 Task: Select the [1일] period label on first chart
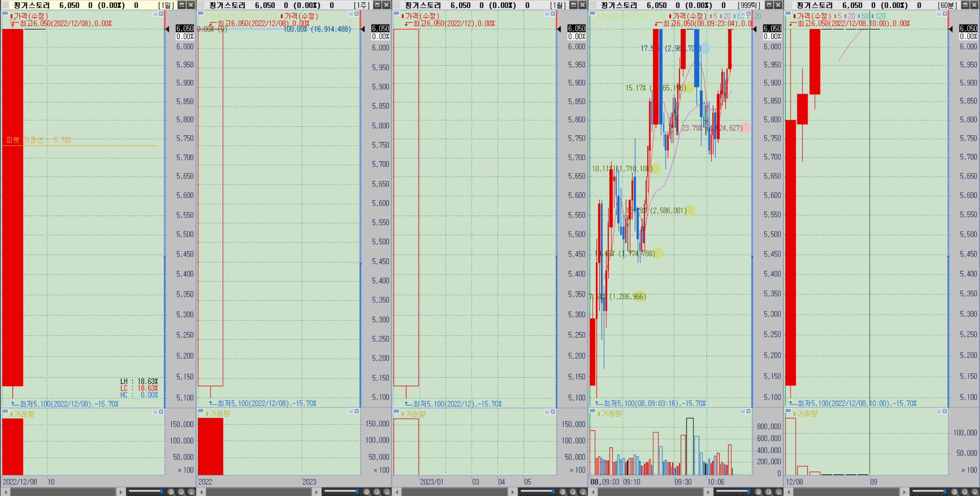pos(166,5)
